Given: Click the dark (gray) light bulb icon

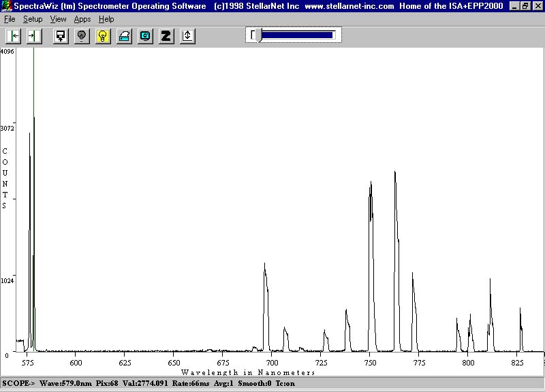Looking at the screenshot, I should coord(82,36).
